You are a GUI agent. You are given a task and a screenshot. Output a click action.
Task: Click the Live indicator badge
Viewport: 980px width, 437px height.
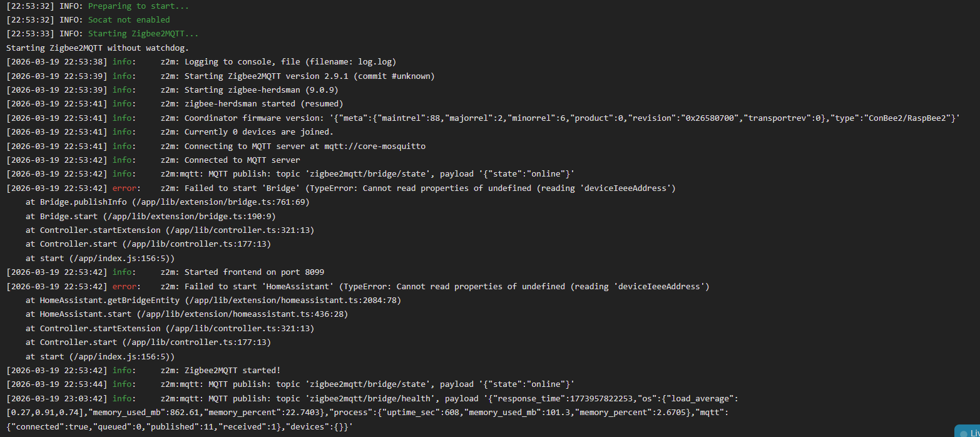[969, 432]
